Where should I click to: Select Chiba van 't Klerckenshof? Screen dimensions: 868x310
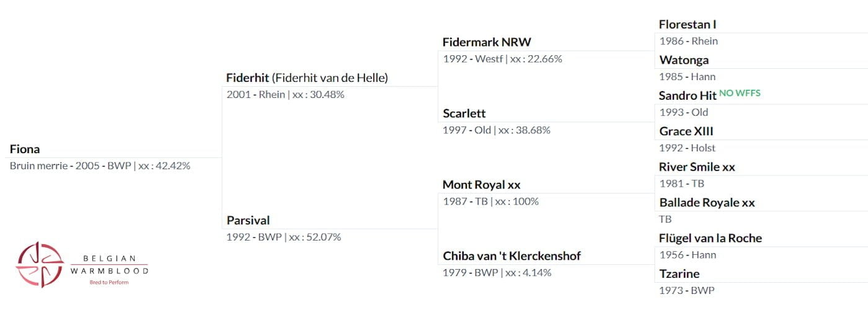(x=511, y=255)
